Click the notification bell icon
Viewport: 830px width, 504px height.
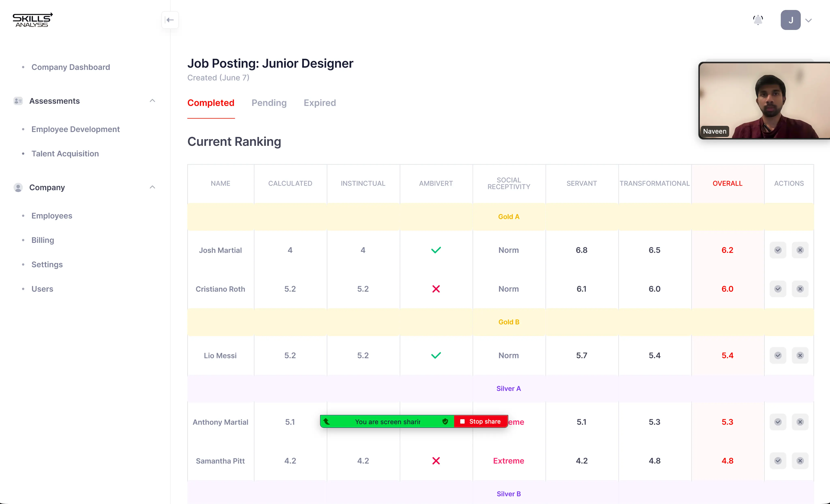[x=758, y=20]
